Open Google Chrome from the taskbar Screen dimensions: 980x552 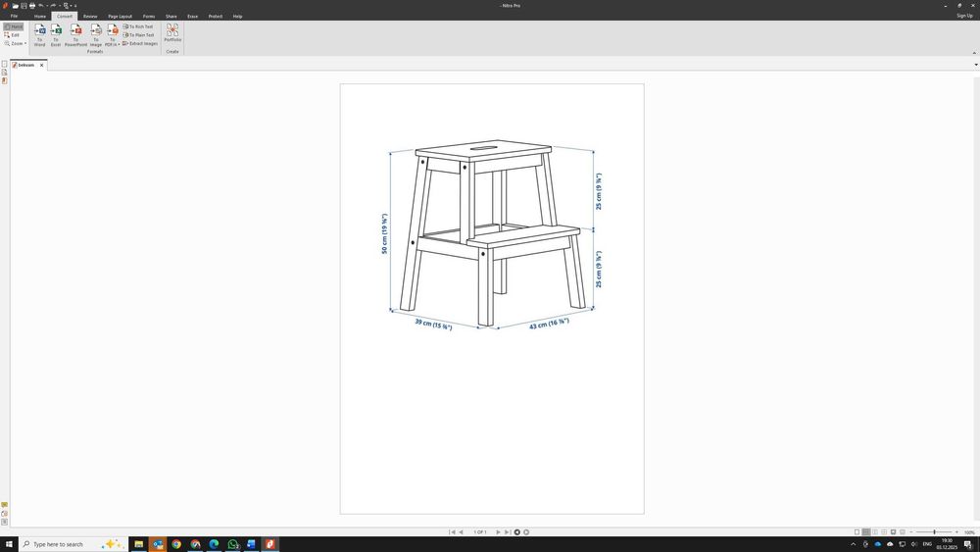tap(176, 544)
